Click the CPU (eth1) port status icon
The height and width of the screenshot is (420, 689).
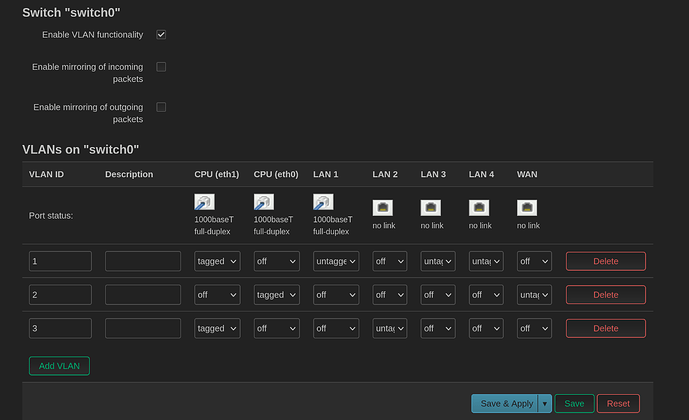click(204, 202)
